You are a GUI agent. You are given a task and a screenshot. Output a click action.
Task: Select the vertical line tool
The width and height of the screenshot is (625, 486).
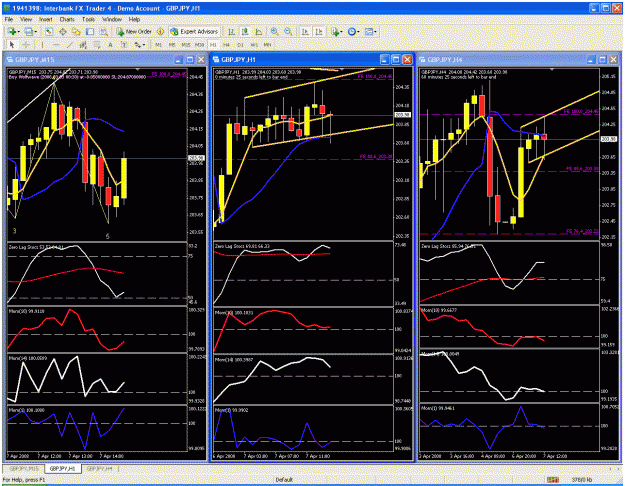pos(43,45)
